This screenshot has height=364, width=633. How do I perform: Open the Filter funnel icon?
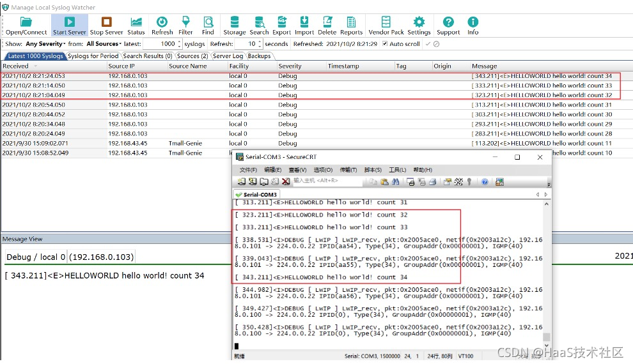[x=185, y=26]
